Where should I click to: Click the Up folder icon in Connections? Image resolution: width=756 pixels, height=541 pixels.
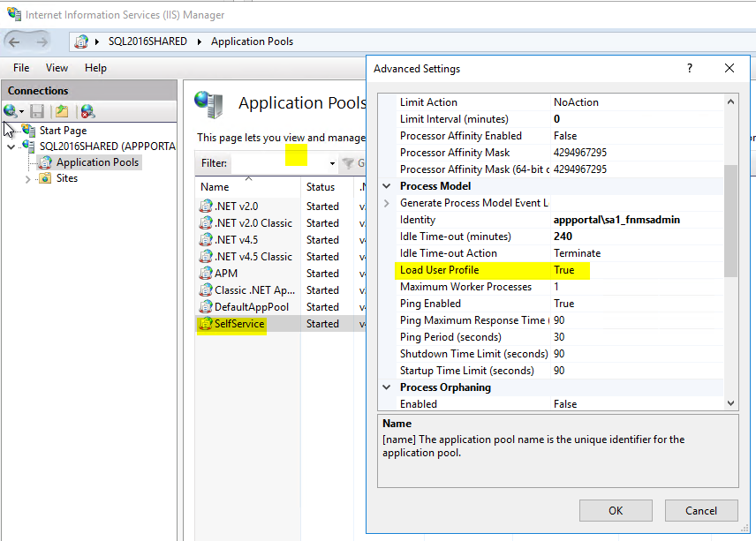61,111
